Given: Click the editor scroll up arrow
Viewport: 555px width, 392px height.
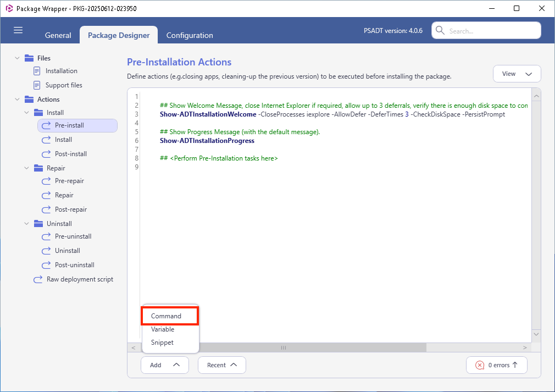Looking at the screenshot, I should point(536,96).
